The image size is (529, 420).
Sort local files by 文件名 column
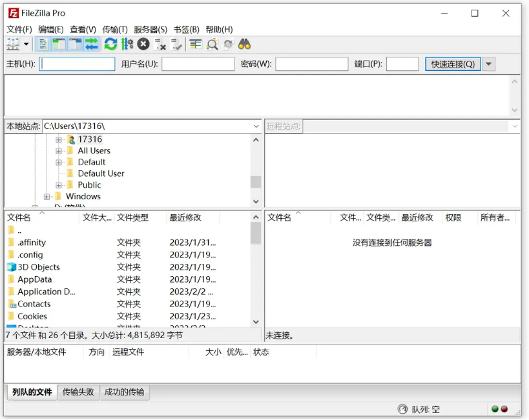pyautogui.click(x=43, y=218)
